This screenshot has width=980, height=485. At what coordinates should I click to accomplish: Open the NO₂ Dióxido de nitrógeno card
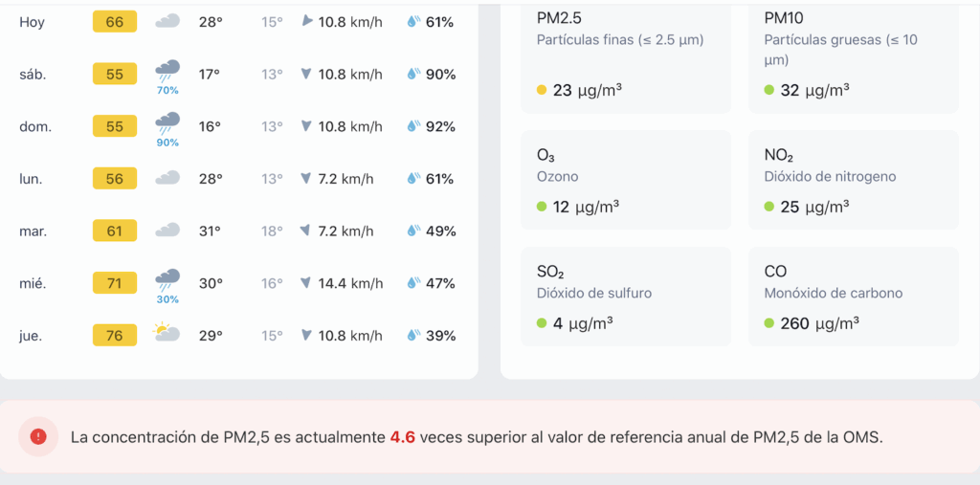(x=853, y=180)
